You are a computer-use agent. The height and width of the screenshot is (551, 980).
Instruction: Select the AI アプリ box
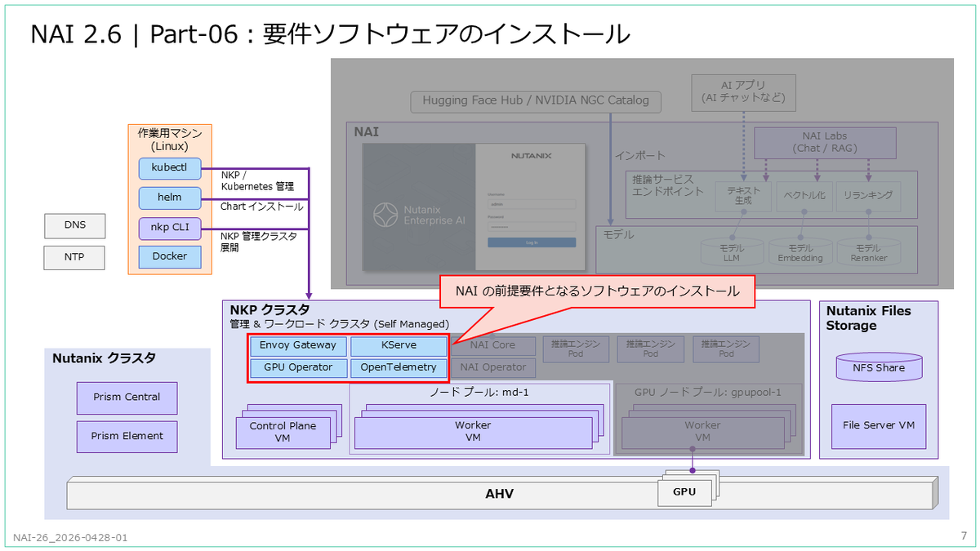pyautogui.click(x=743, y=91)
